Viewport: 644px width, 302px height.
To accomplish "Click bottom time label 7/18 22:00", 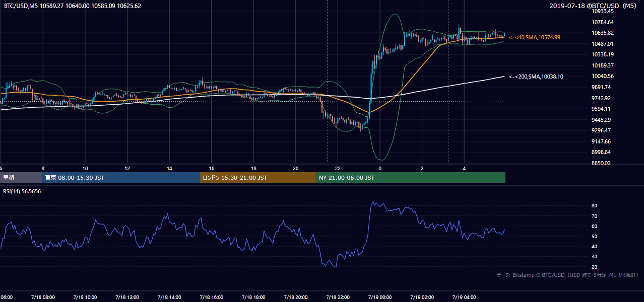I will 337,297.
